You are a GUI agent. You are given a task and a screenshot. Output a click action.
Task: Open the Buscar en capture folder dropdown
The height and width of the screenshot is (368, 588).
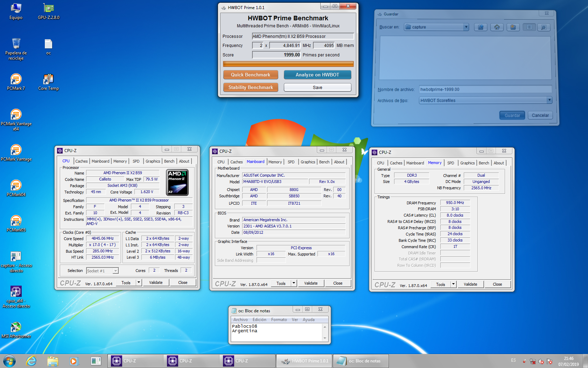[x=466, y=27]
